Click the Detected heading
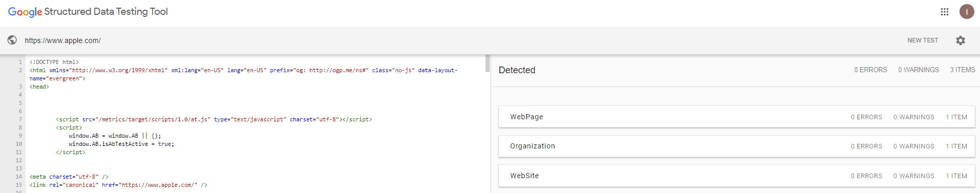The image size is (980, 193). (x=517, y=70)
